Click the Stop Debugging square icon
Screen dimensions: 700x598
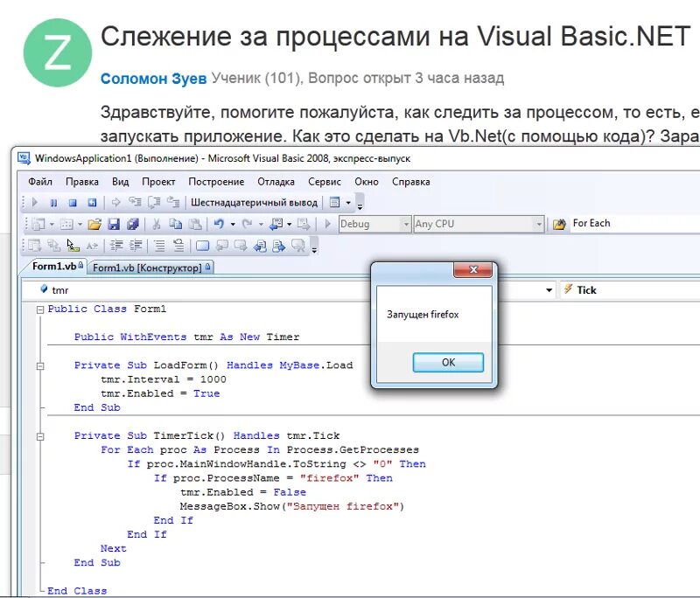point(73,203)
